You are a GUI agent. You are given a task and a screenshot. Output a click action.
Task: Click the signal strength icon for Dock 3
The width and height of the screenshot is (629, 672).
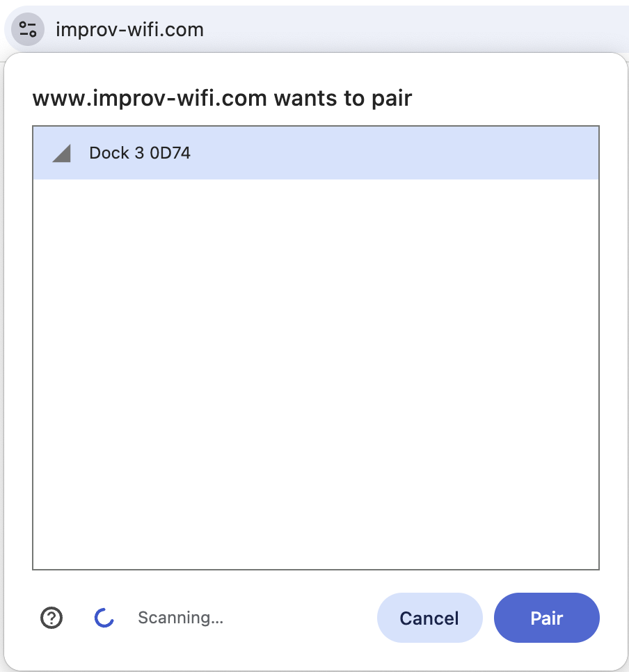[x=61, y=153]
